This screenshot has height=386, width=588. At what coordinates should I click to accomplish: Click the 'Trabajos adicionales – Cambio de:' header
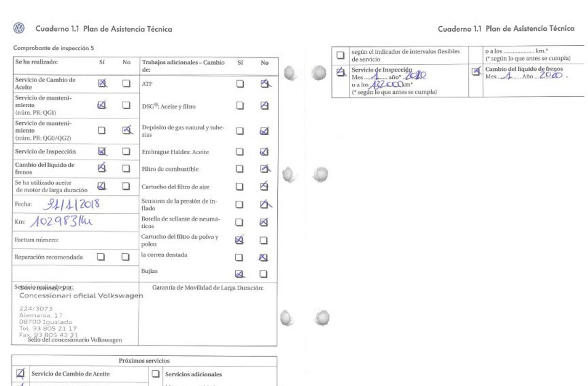tap(183, 66)
